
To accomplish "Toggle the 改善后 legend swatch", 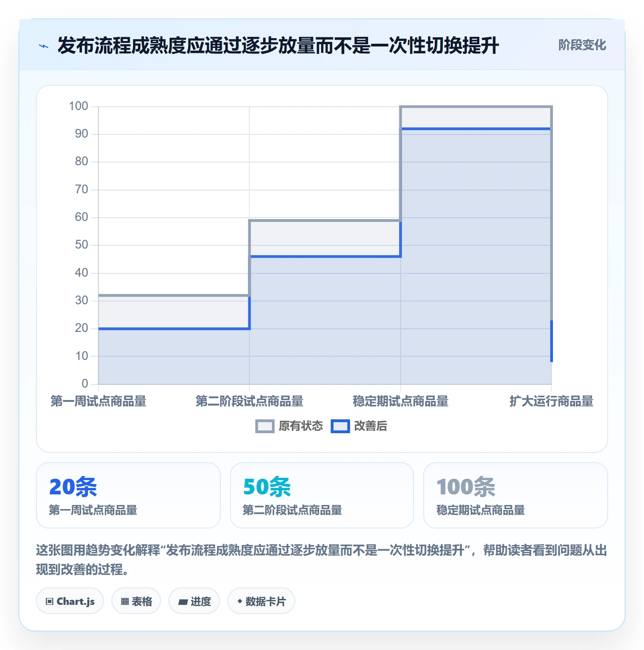I will (340, 426).
